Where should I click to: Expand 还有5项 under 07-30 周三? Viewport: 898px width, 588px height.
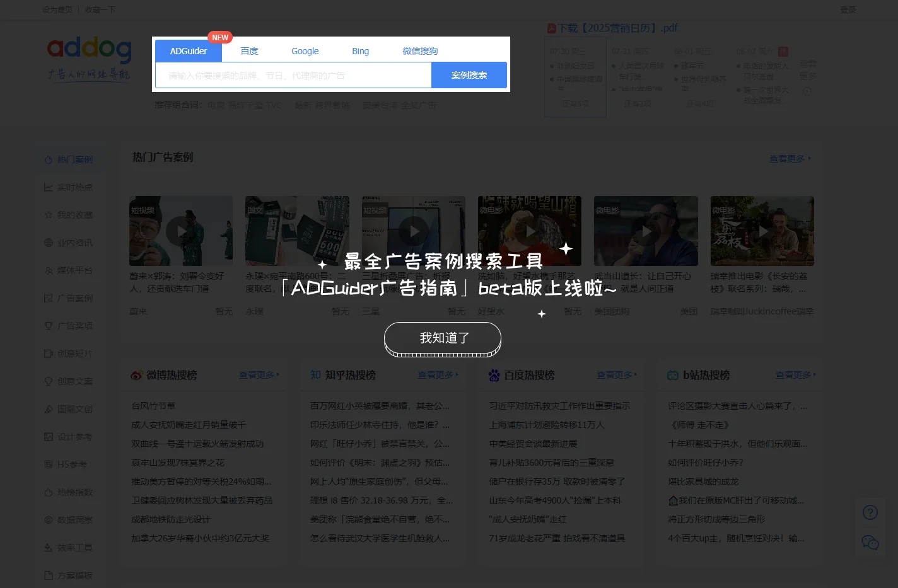click(575, 103)
